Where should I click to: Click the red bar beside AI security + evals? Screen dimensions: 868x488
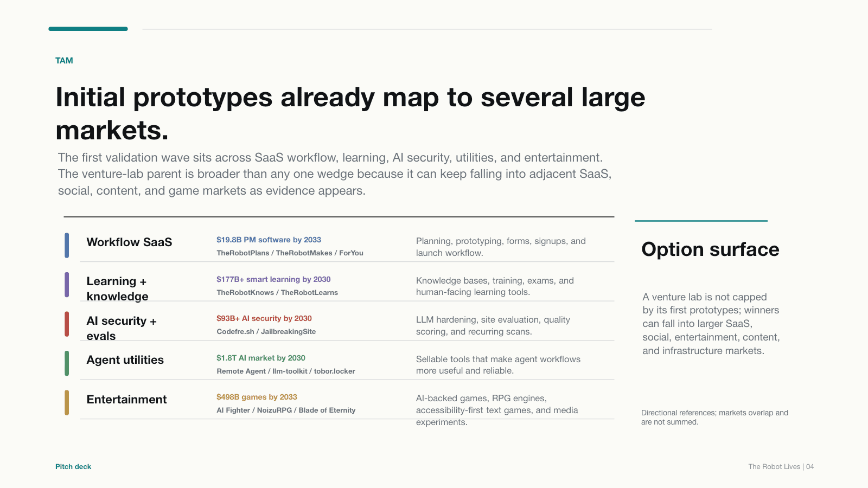[x=67, y=324]
